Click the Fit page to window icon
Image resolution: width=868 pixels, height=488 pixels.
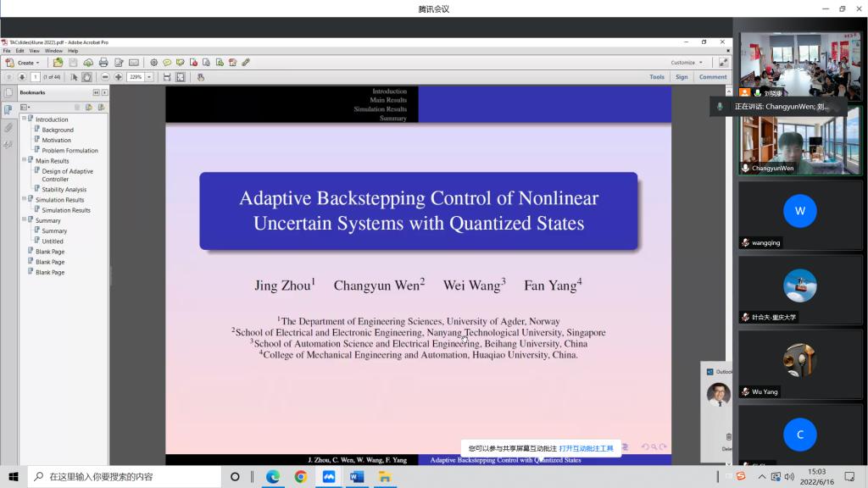[181, 77]
